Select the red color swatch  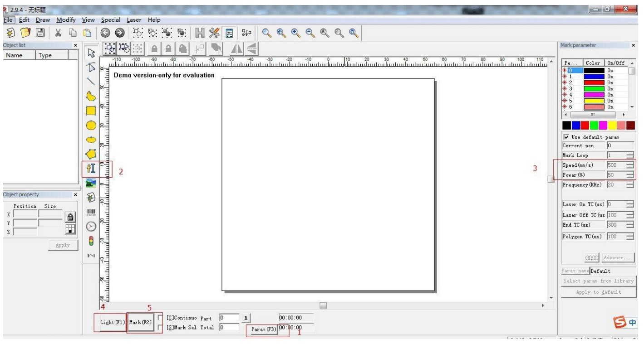585,125
